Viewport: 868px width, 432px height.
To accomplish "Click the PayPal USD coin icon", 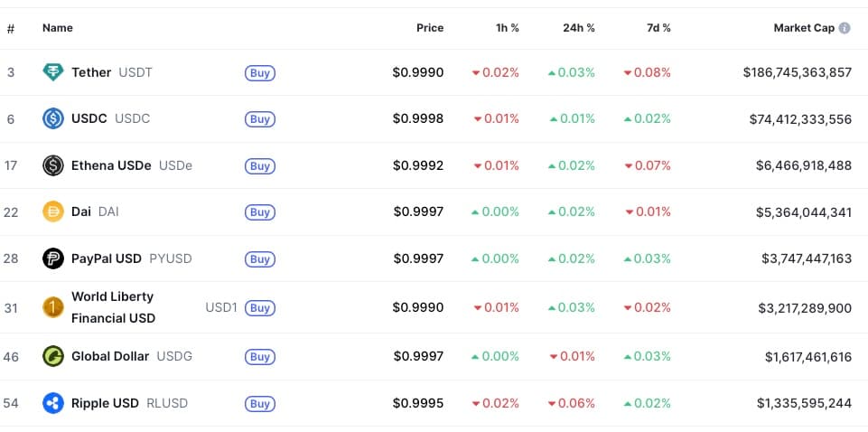I will pyautogui.click(x=53, y=258).
